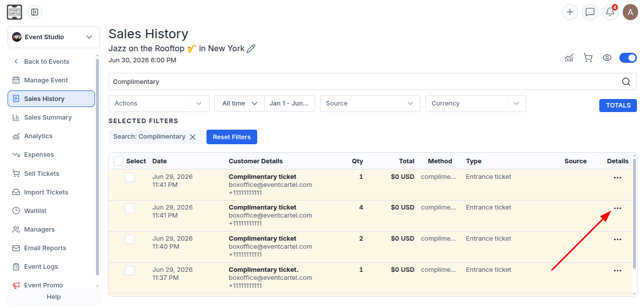Edit event name pencil icon

[251, 49]
